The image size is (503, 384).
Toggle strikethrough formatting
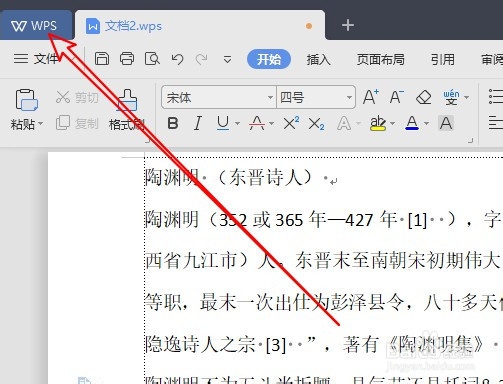click(x=257, y=123)
